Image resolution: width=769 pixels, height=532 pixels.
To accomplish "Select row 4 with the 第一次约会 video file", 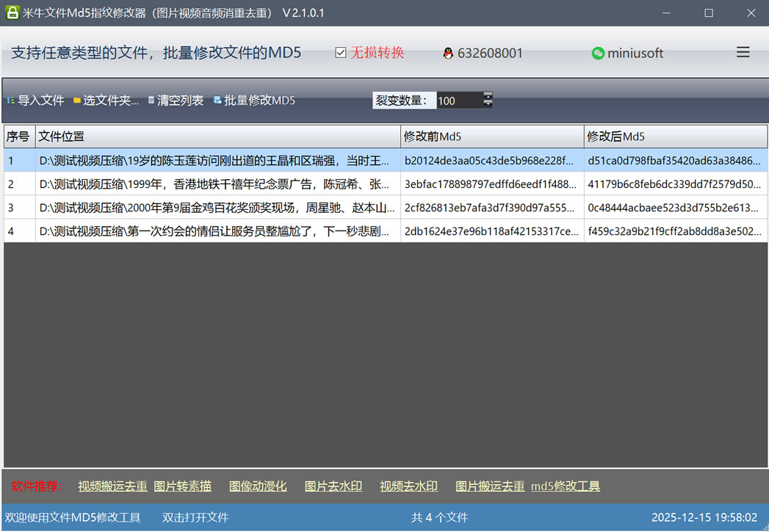I will 217,231.
